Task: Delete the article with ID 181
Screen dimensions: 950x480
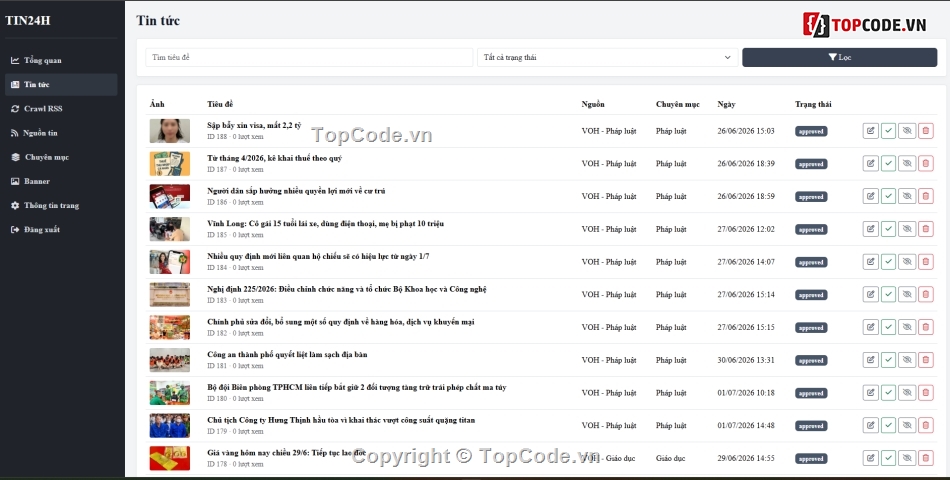Action: pyautogui.click(x=925, y=360)
